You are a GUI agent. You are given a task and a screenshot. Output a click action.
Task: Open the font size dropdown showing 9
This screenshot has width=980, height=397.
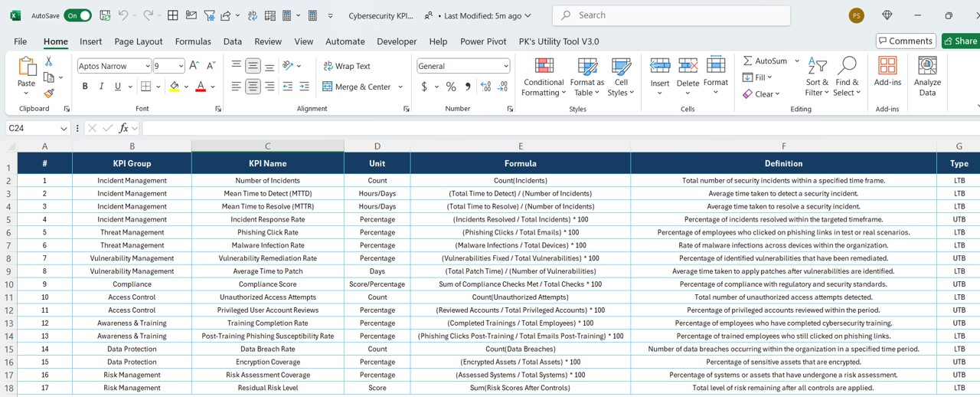[181, 66]
